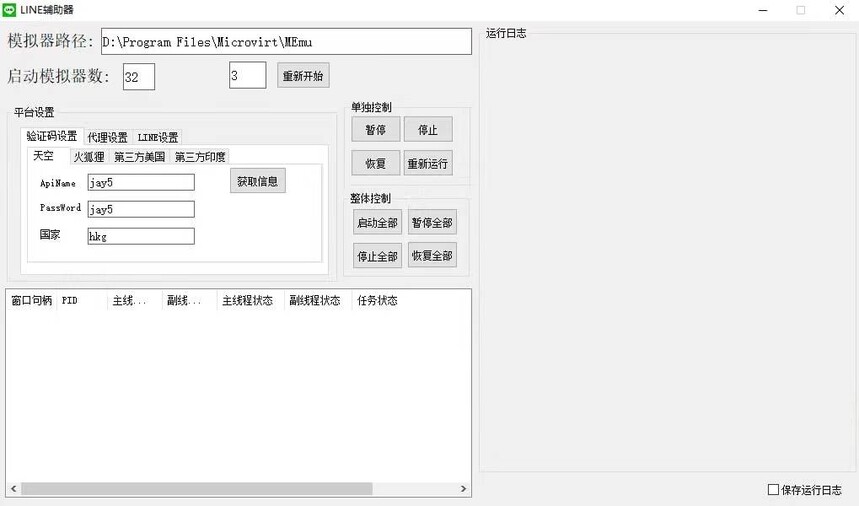This screenshot has height=506, width=859.
Task: Click the horizontal scrollbar thumb
Action: (x=197, y=488)
